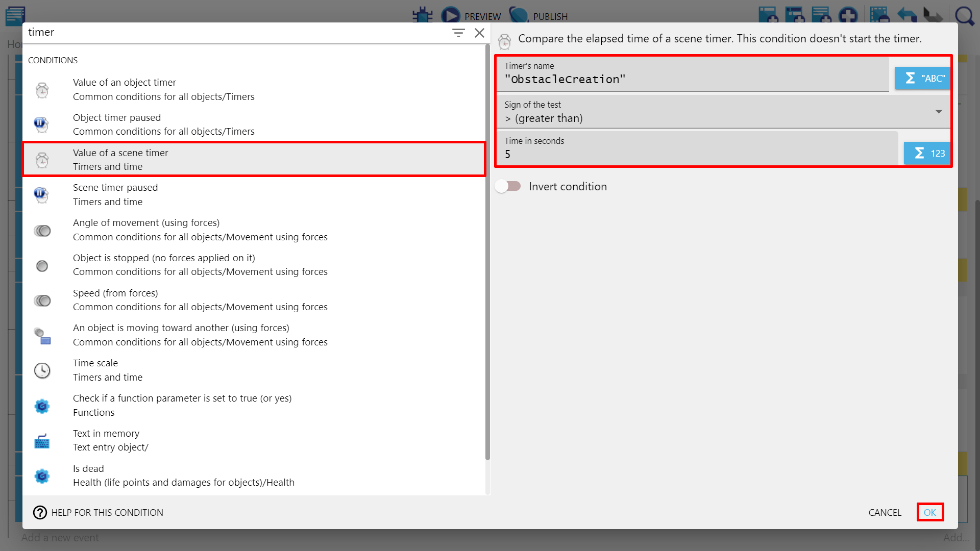The width and height of the screenshot is (980, 551).
Task: Click the Preview play icon
Action: coord(450,15)
